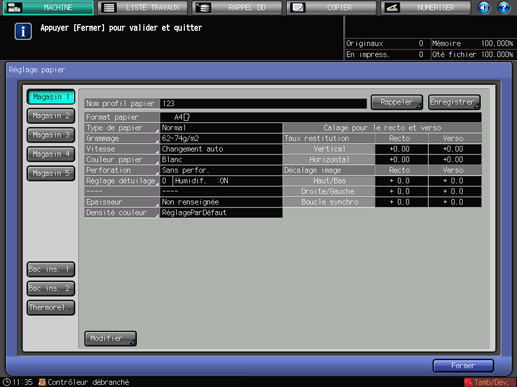Image resolution: width=517 pixels, height=387 pixels.
Task: Click the blue information icon
Action: [23, 31]
